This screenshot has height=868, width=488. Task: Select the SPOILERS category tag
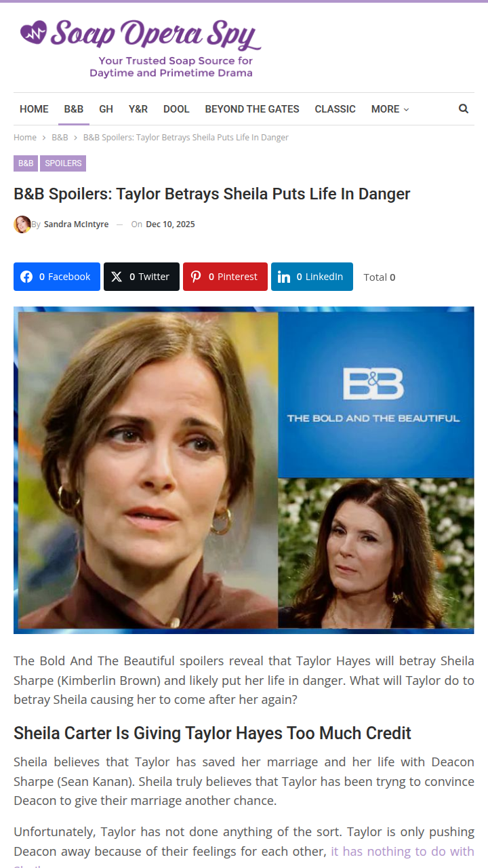pos(63,163)
